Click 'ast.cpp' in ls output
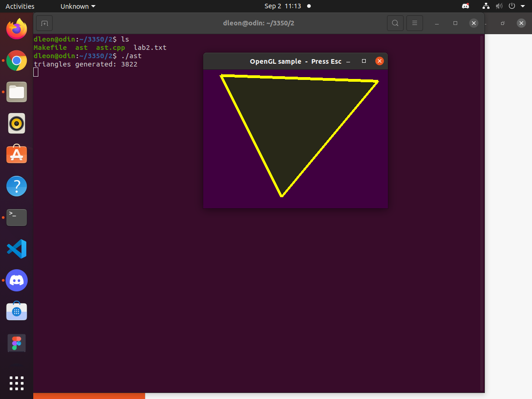 [x=110, y=48]
